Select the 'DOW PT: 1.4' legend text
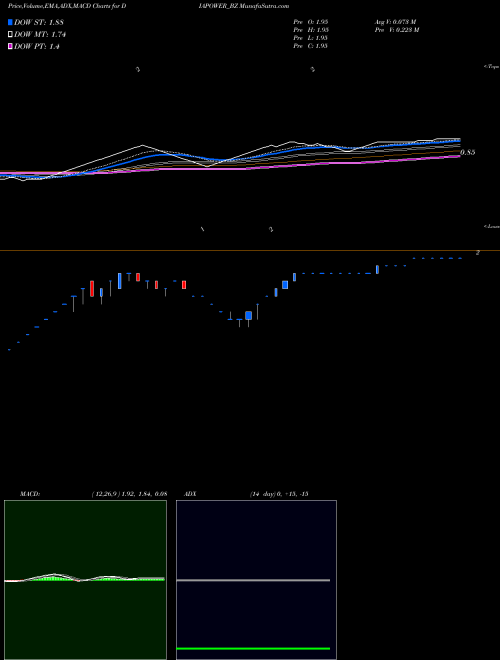The image size is (500, 660). 37,47
